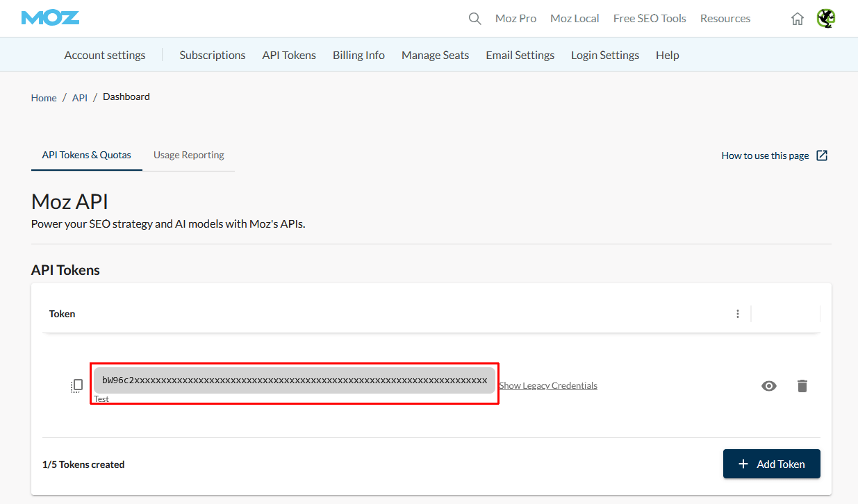The width and height of the screenshot is (858, 504).
Task: Show Legacy Credentials for the Test token
Action: coord(548,385)
